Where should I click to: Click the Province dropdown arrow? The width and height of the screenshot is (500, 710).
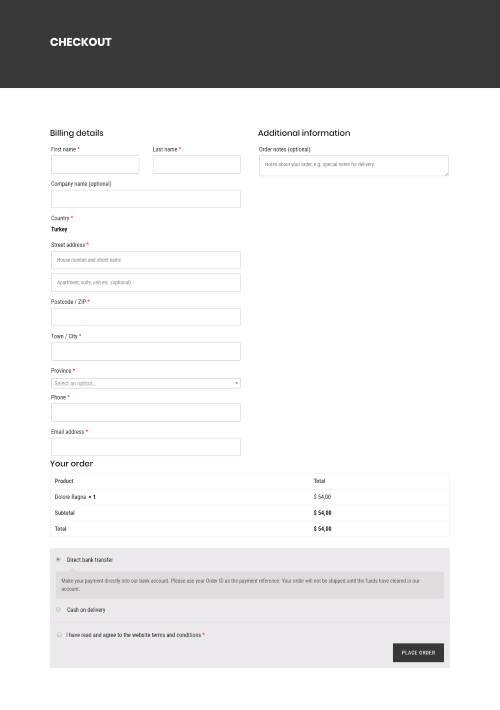click(x=236, y=384)
